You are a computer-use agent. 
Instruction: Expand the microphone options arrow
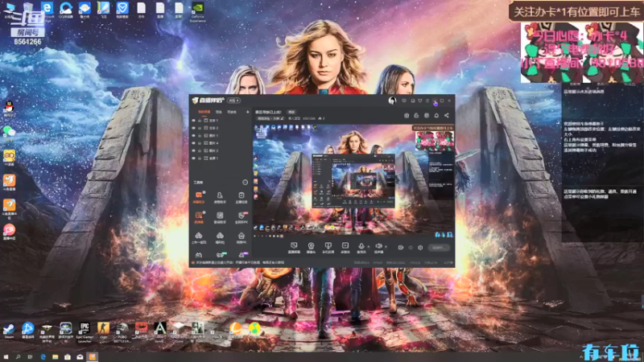pyautogui.click(x=369, y=247)
